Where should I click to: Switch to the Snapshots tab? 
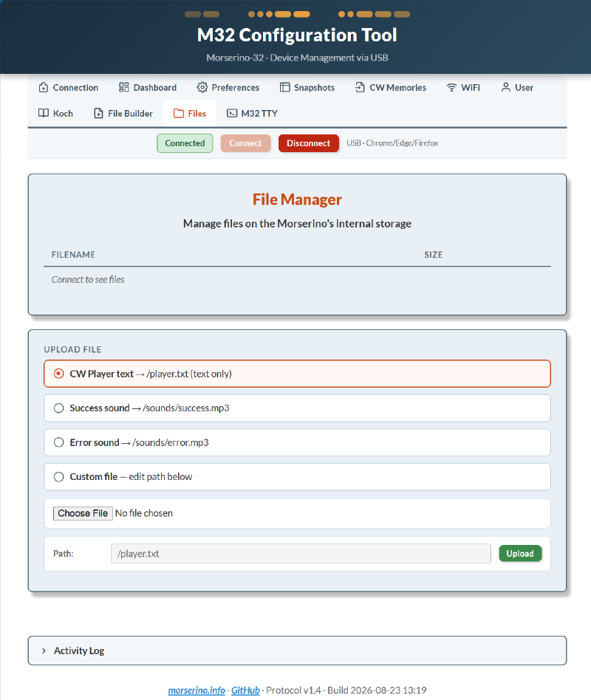[x=307, y=87]
